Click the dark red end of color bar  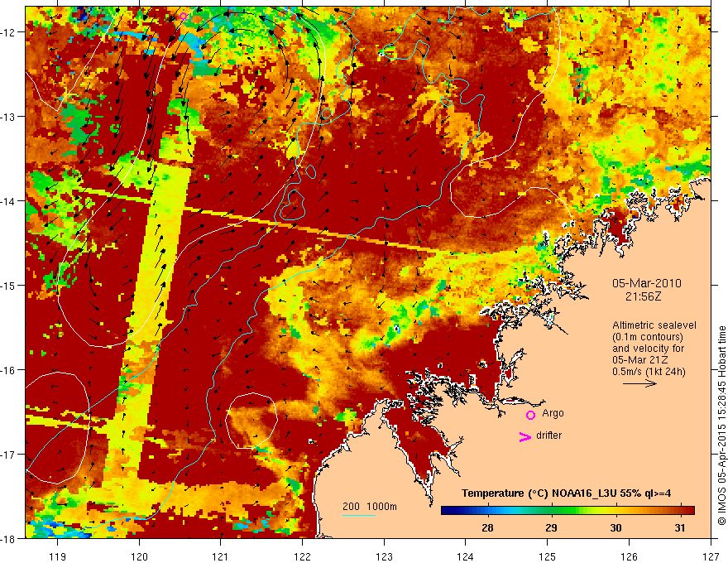click(x=687, y=510)
